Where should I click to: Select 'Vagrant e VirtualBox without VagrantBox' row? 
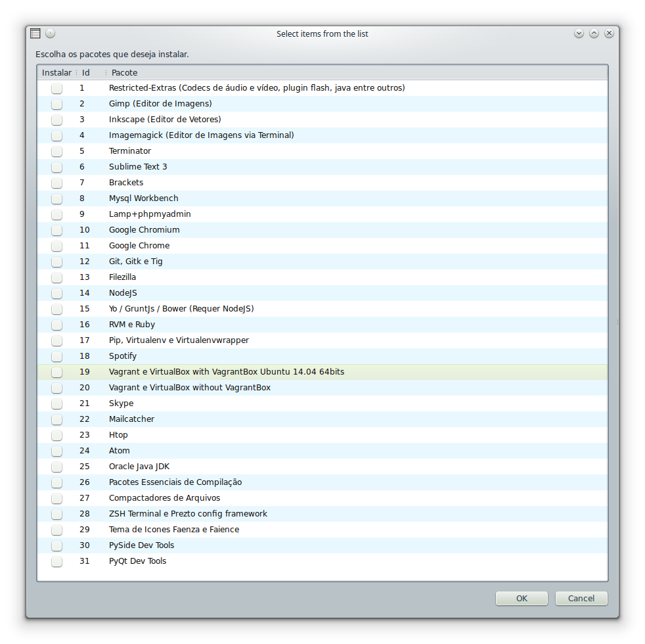click(322, 388)
